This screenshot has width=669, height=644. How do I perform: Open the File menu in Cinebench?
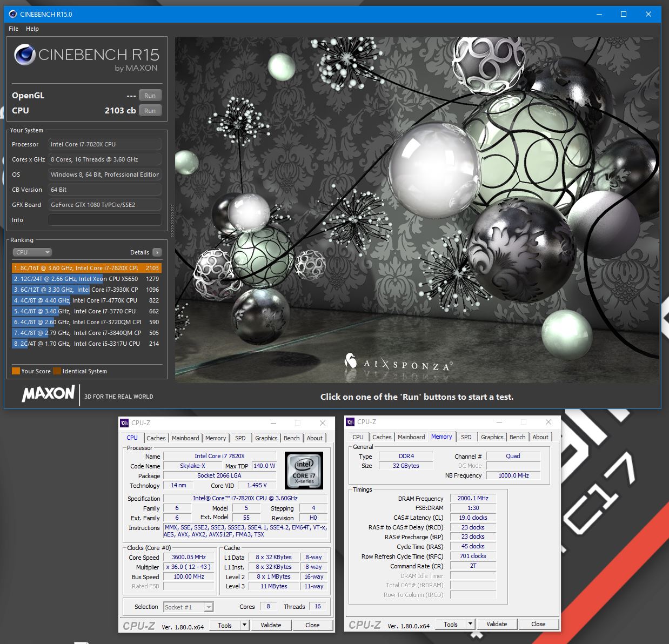point(14,29)
